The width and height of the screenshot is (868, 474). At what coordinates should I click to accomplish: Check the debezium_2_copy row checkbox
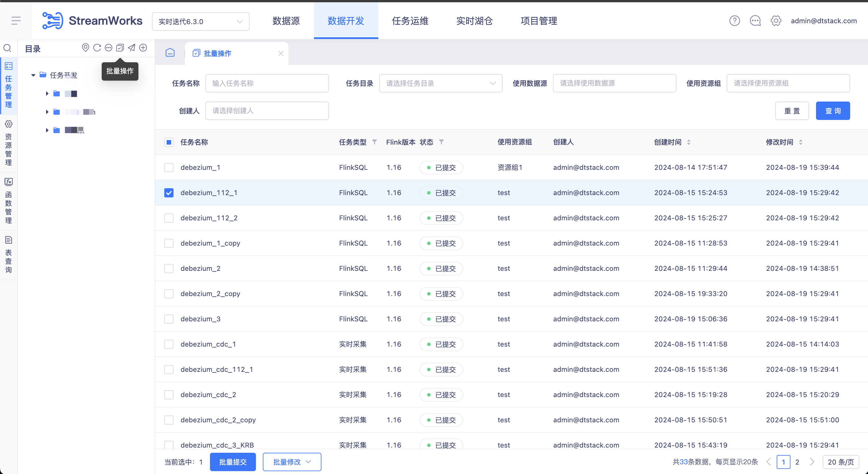click(x=169, y=294)
